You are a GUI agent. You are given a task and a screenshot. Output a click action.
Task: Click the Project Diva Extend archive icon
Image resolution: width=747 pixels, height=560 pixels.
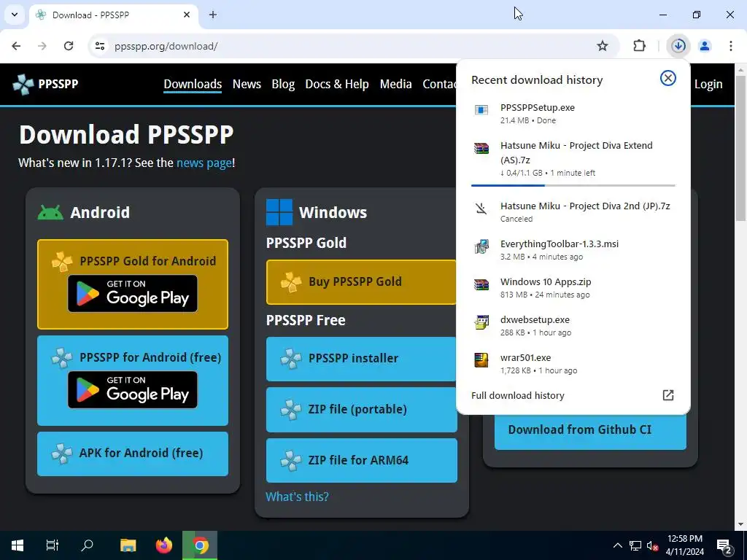point(481,148)
